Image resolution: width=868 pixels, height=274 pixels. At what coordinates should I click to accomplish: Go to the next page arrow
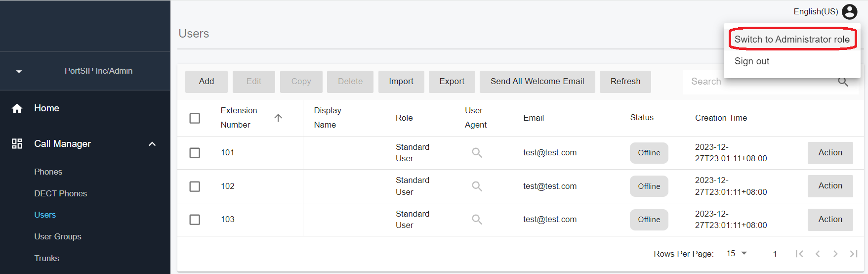point(835,254)
